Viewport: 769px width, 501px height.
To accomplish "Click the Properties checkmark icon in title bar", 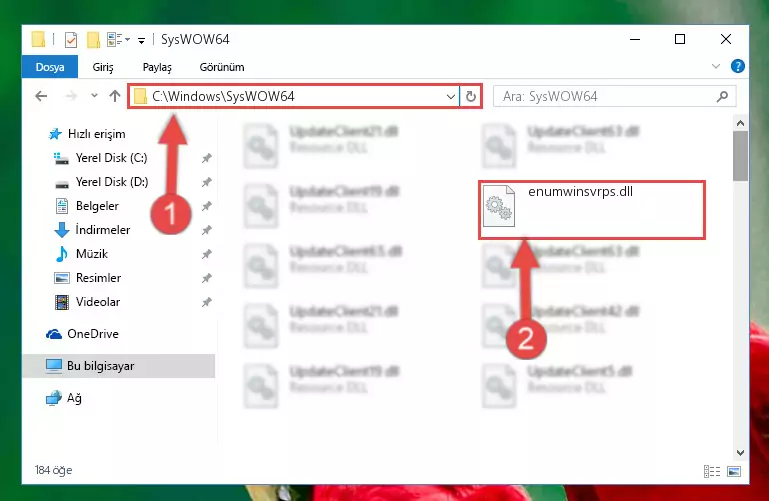I will pyautogui.click(x=71, y=39).
